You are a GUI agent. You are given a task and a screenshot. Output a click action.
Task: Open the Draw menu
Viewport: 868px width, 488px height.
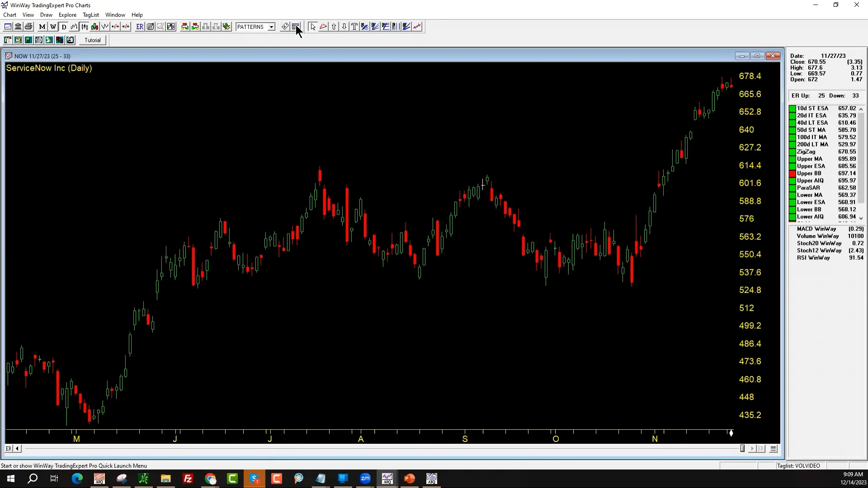pyautogui.click(x=46, y=14)
